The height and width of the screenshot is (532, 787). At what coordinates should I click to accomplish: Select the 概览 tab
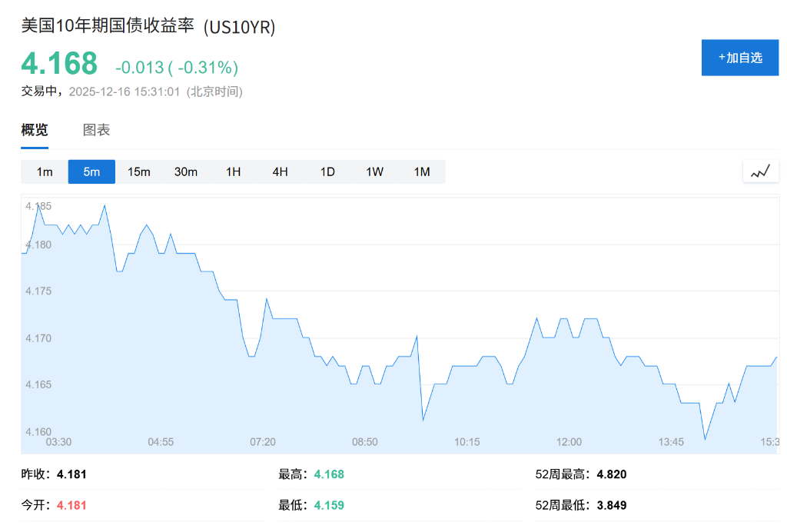pos(34,130)
